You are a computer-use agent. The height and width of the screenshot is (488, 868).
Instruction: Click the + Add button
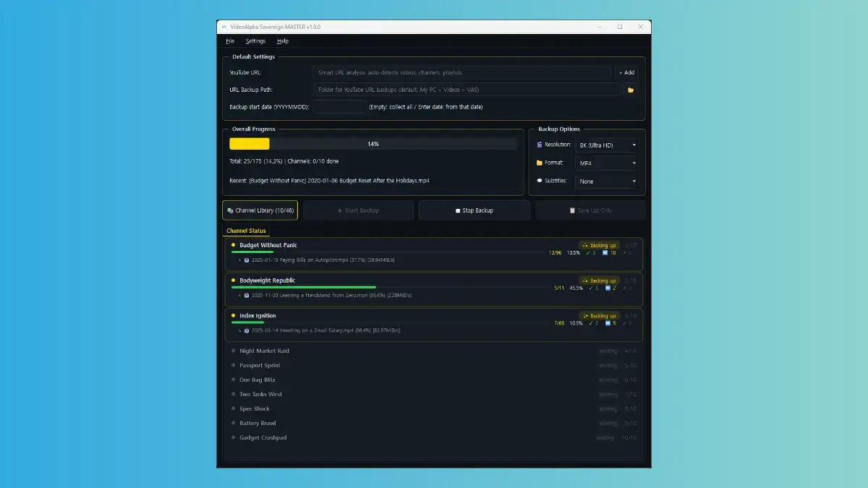(x=627, y=72)
